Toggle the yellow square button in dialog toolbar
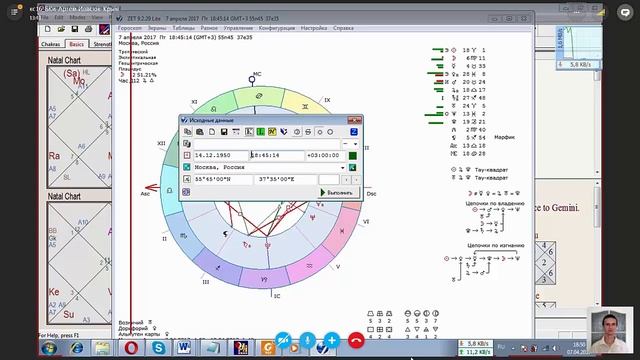Viewport: 640px width, 360px height. click(x=272, y=132)
